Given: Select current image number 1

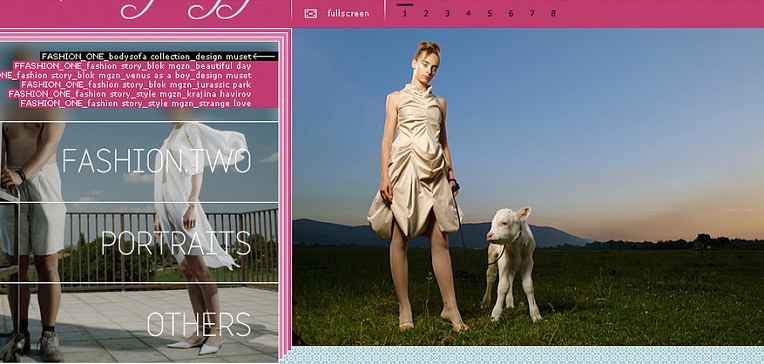Looking at the screenshot, I should (x=404, y=14).
